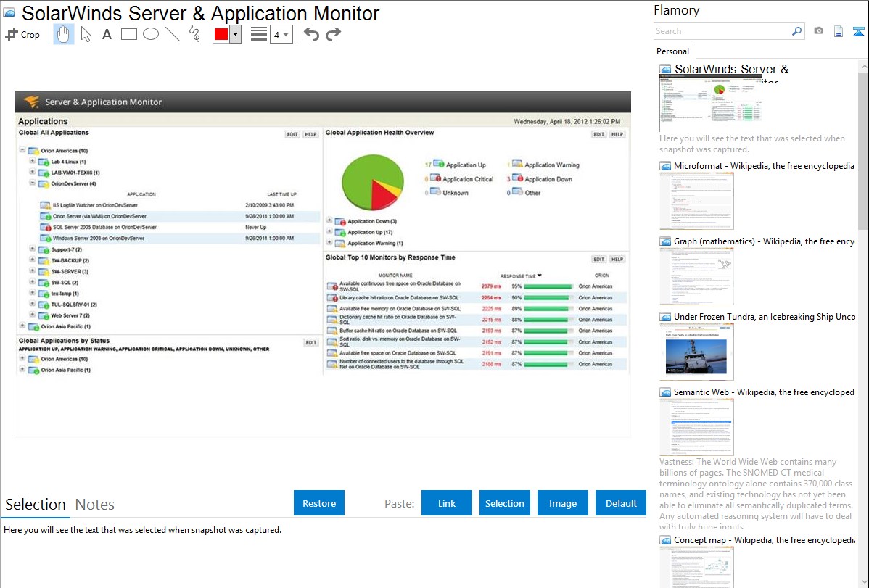Select the freehand scribble tool
869x588 pixels.
point(194,34)
